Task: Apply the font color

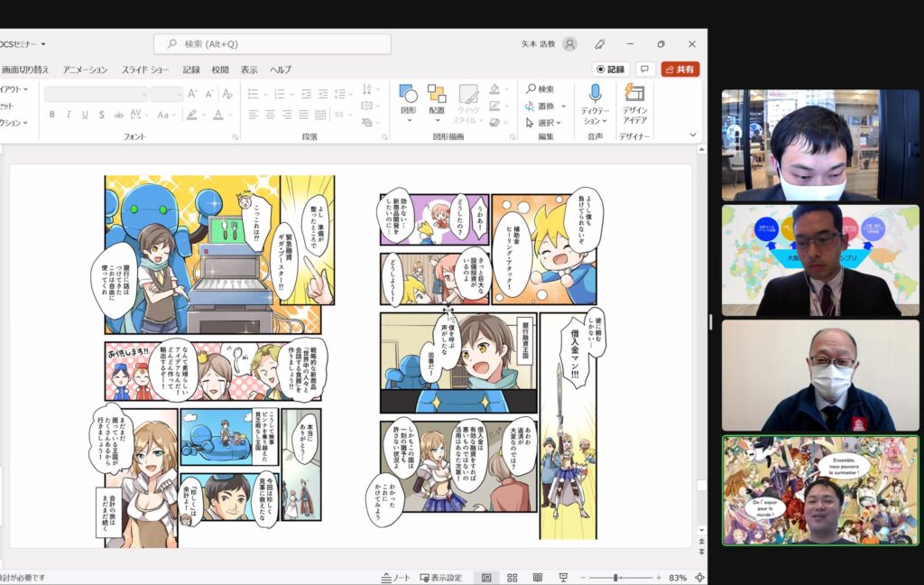Action: click(218, 115)
